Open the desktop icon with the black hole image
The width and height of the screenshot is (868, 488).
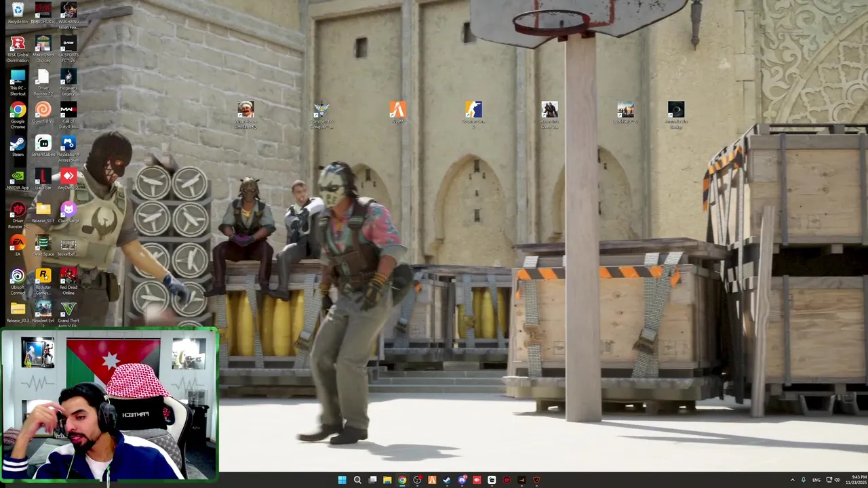pyautogui.click(x=676, y=115)
